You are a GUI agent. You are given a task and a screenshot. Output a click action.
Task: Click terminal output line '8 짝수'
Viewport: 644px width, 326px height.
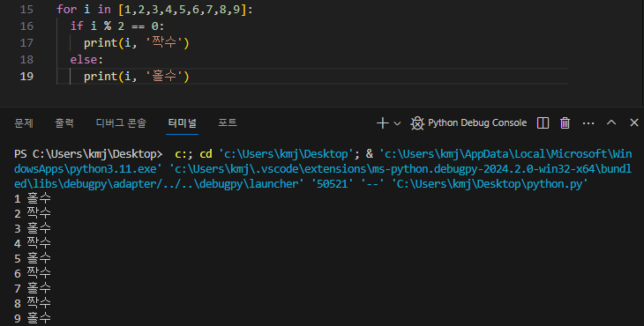pyautogui.click(x=33, y=303)
